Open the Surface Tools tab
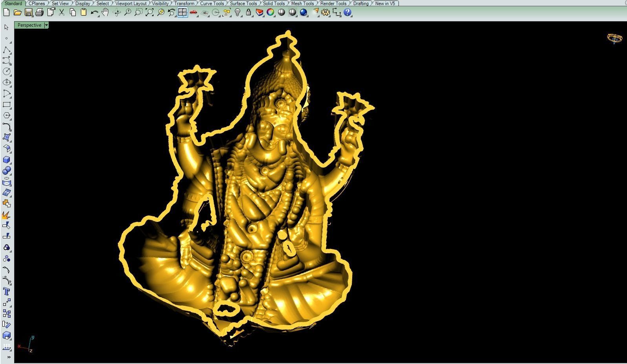The height and width of the screenshot is (364, 627). coord(243,3)
